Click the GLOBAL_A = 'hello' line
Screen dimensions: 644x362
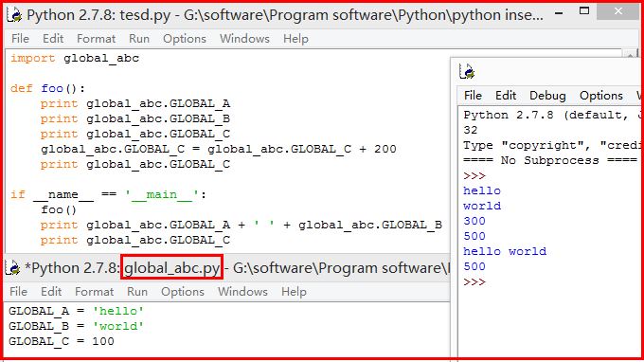click(76, 311)
